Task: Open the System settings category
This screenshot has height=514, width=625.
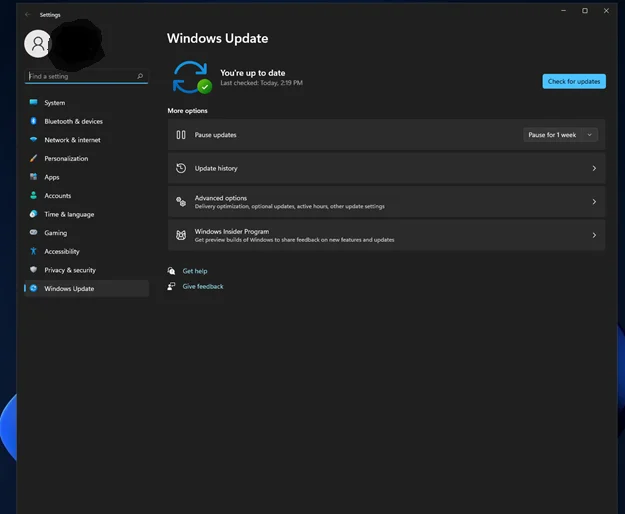Action: (x=86, y=102)
